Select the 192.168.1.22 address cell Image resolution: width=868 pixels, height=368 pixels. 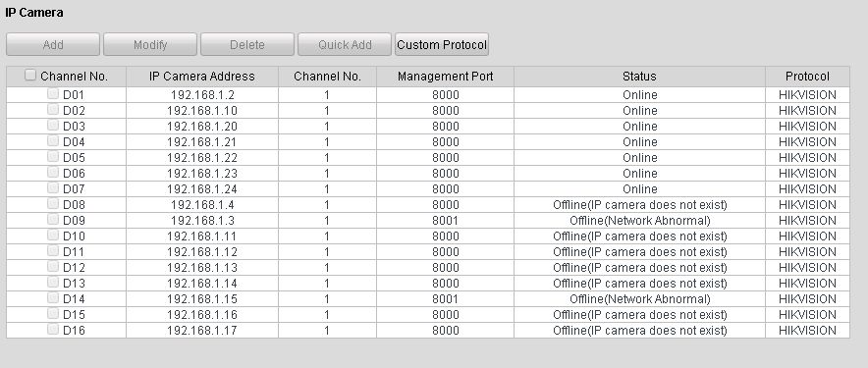click(x=202, y=158)
